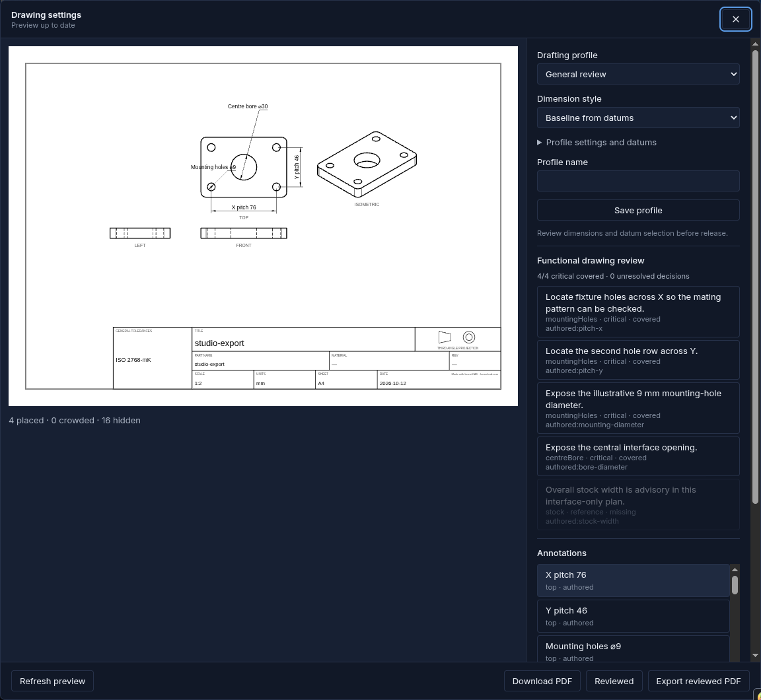Click the X pitch 76 dimension in drawing
This screenshot has width=761, height=700.
(x=244, y=207)
